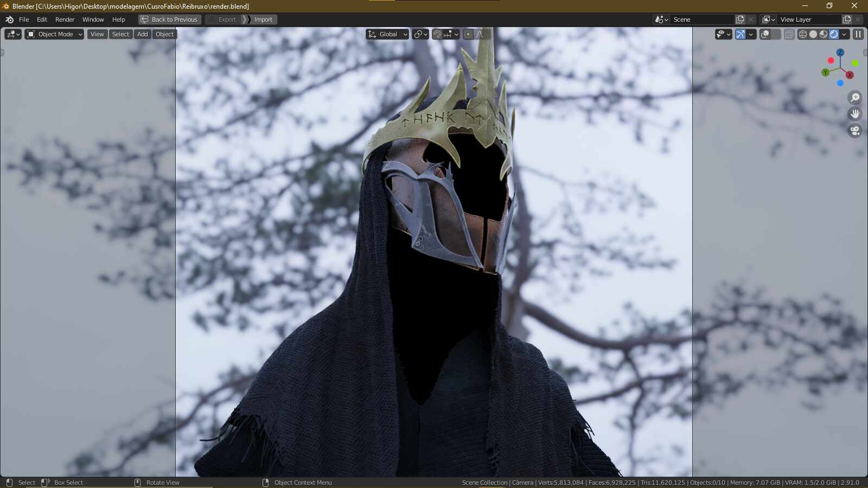Image resolution: width=868 pixels, height=488 pixels.
Task: Open the viewport Select menu
Action: (121, 34)
